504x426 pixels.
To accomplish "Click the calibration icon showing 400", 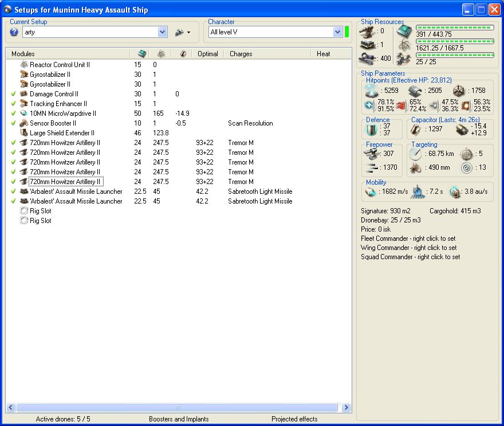I will pos(367,58).
